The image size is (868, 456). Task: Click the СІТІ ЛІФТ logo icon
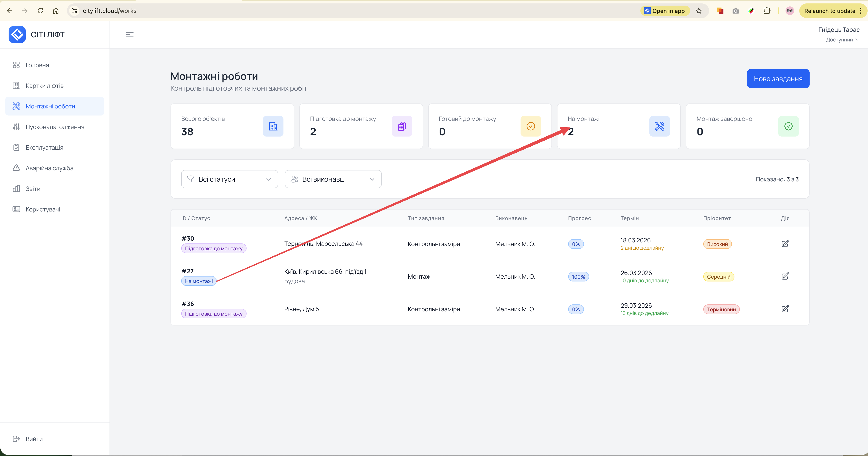[x=17, y=34]
